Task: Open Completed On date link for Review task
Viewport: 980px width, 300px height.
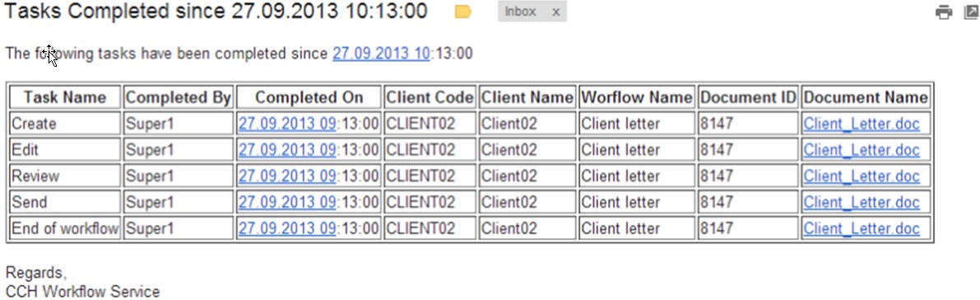Action: pyautogui.click(x=287, y=176)
